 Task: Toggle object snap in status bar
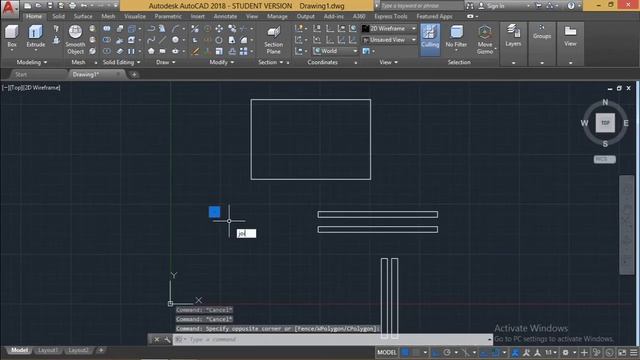pyautogui.click(x=496, y=352)
